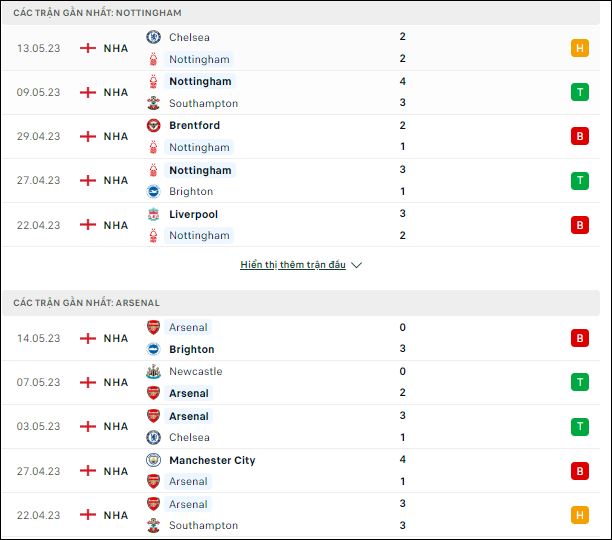Open the 'Hiển thị thêm trận đấu' link
Image resolution: width=612 pixels, height=540 pixels.
coord(293,265)
